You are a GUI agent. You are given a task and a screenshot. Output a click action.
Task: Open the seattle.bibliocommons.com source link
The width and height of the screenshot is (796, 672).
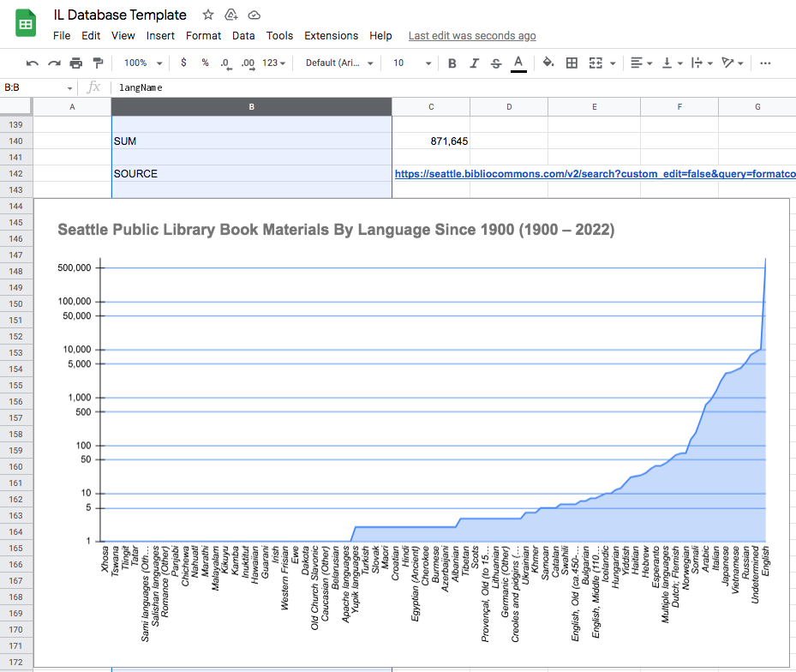[595, 174]
